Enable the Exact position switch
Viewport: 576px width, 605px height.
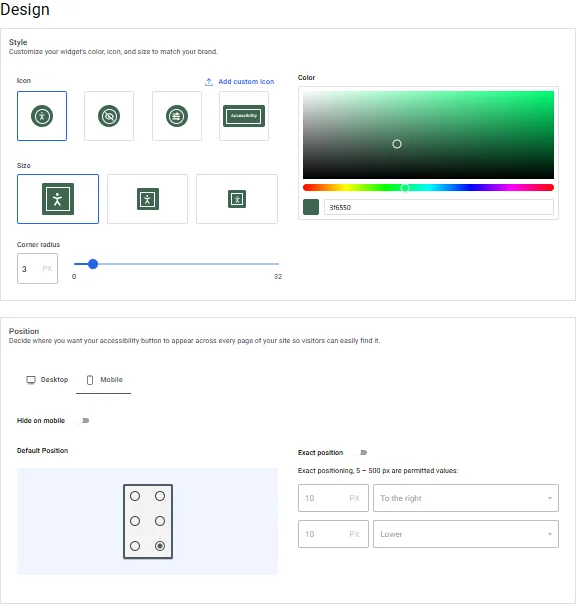click(x=361, y=453)
